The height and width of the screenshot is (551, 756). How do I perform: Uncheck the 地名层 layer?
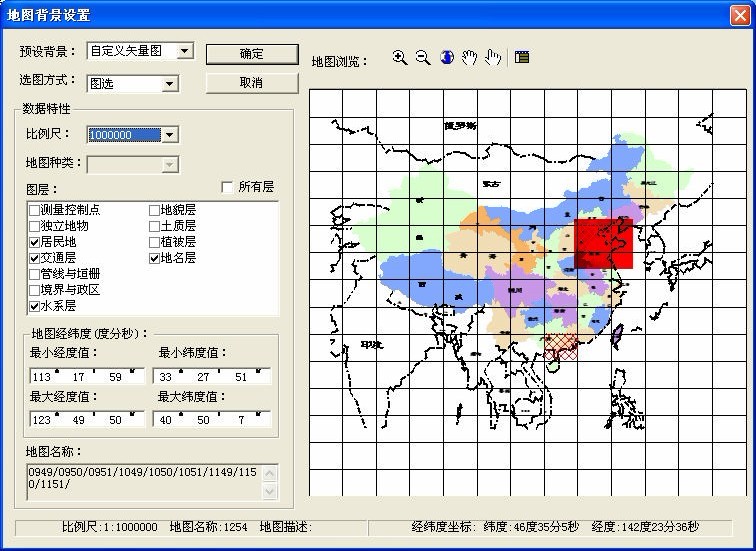tap(154, 258)
